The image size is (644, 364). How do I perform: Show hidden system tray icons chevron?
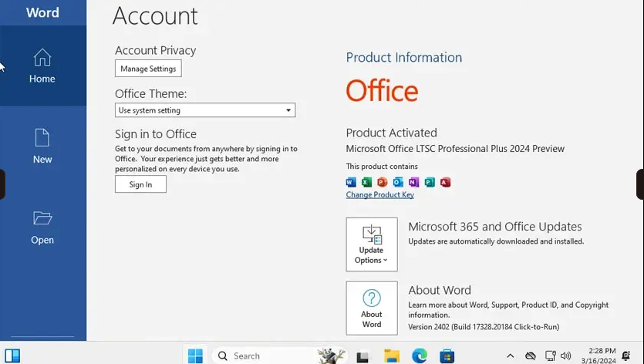[x=510, y=356]
